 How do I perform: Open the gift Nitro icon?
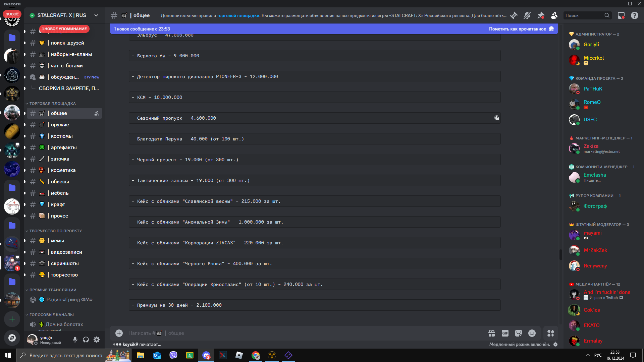(492, 333)
